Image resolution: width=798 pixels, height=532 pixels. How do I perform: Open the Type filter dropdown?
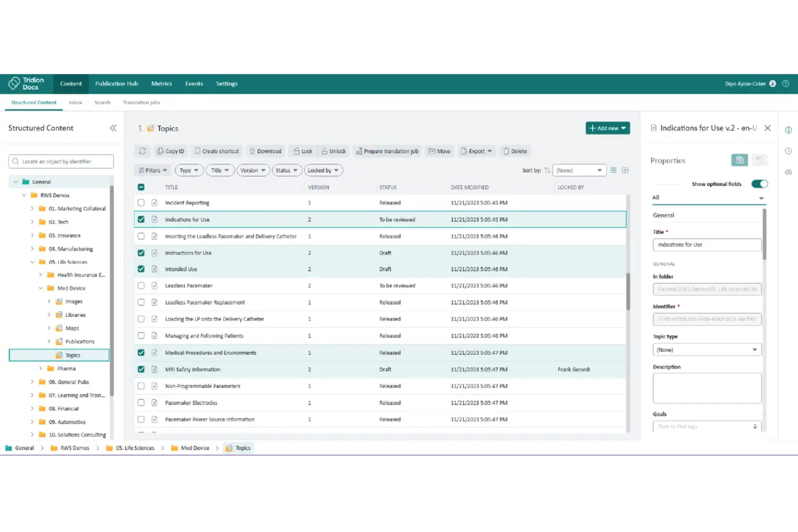pos(189,170)
